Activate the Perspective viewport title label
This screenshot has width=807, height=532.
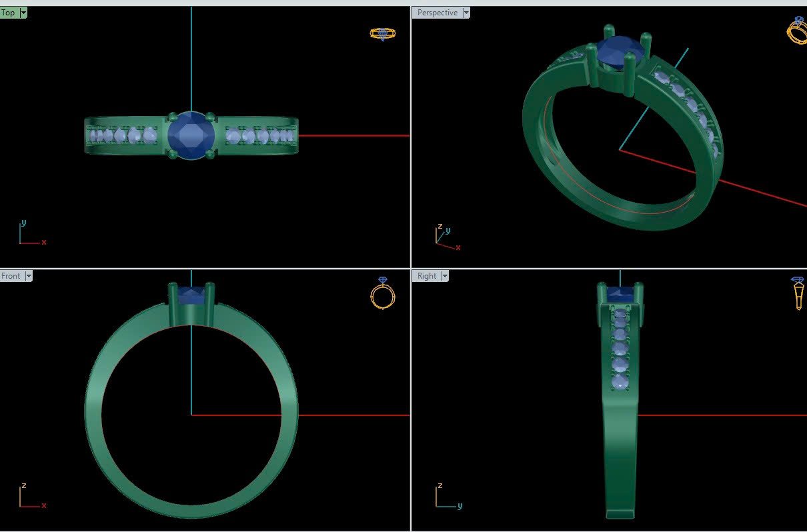[x=437, y=13]
